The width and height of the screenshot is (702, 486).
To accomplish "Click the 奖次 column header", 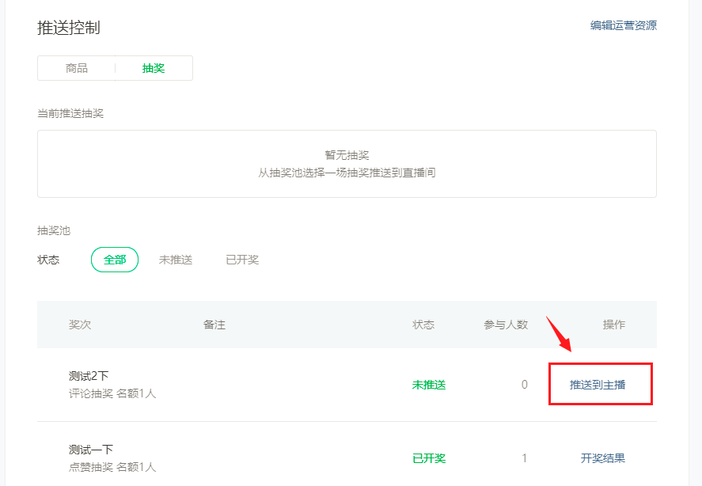I will click(80, 325).
